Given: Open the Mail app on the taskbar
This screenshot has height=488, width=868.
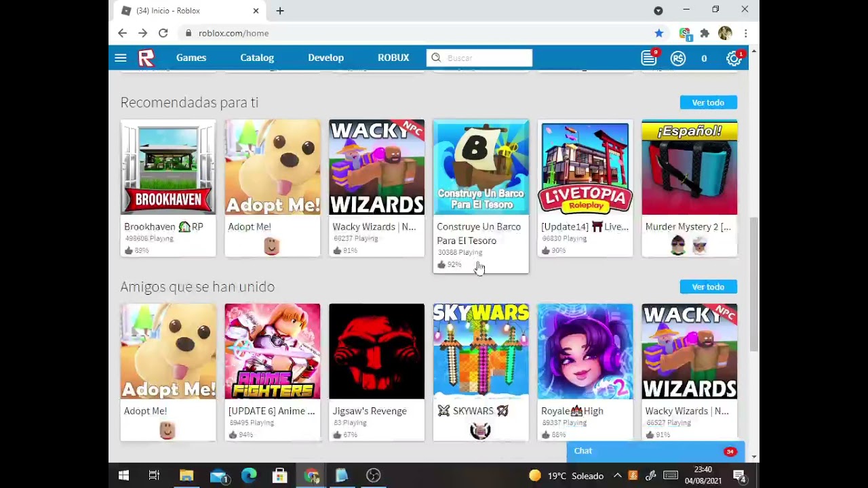Looking at the screenshot, I should (x=218, y=475).
